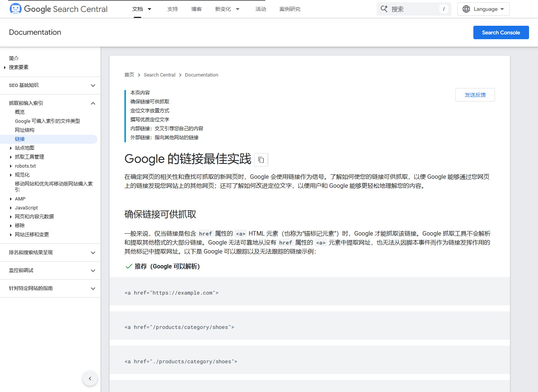Image resolution: width=538 pixels, height=392 pixels.
Task: Jump to 撰写优质定位文字 section
Action: tap(150, 119)
